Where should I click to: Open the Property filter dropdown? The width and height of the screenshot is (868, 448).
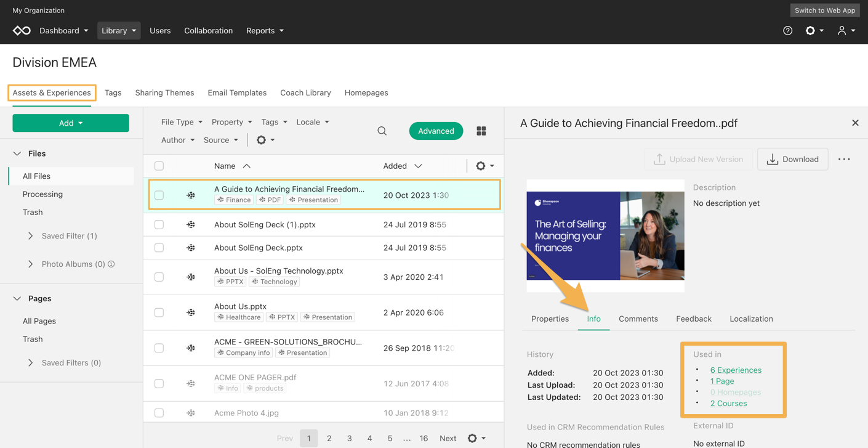tap(232, 122)
